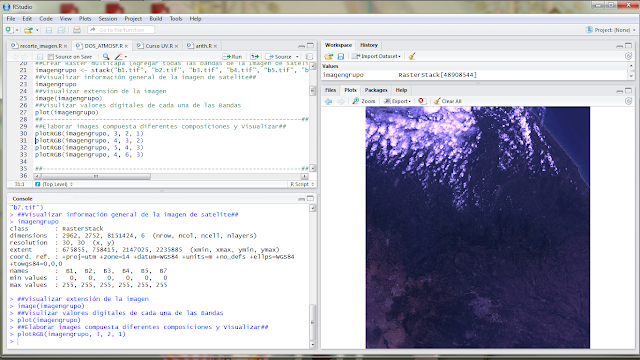
Task: Click the Clear All plots button
Action: point(448,101)
